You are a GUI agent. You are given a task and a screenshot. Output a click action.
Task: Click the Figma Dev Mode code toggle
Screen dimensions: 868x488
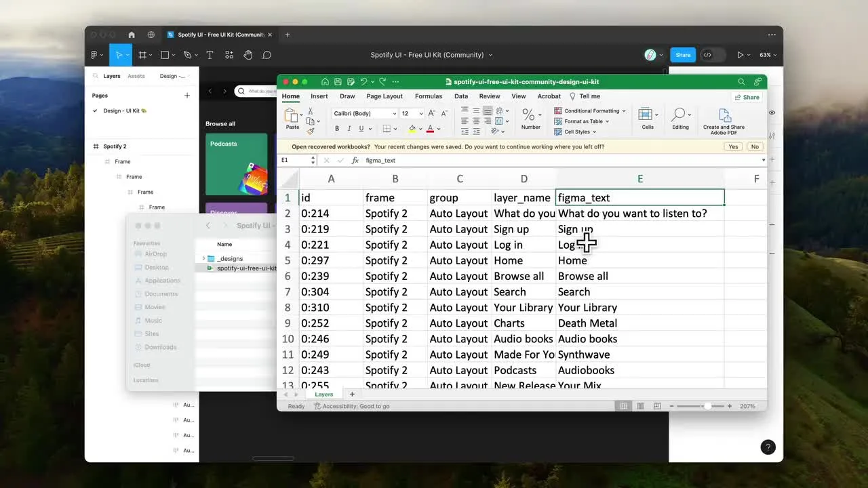pyautogui.click(x=707, y=55)
